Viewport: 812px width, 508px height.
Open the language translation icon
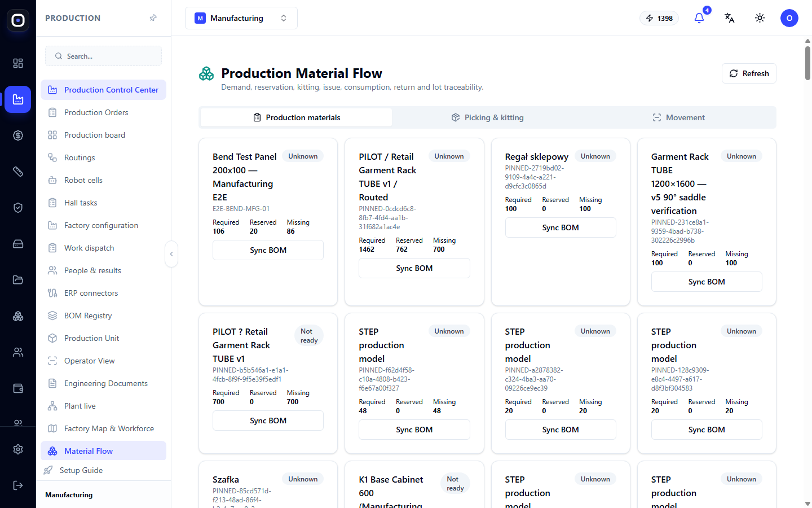(x=730, y=18)
